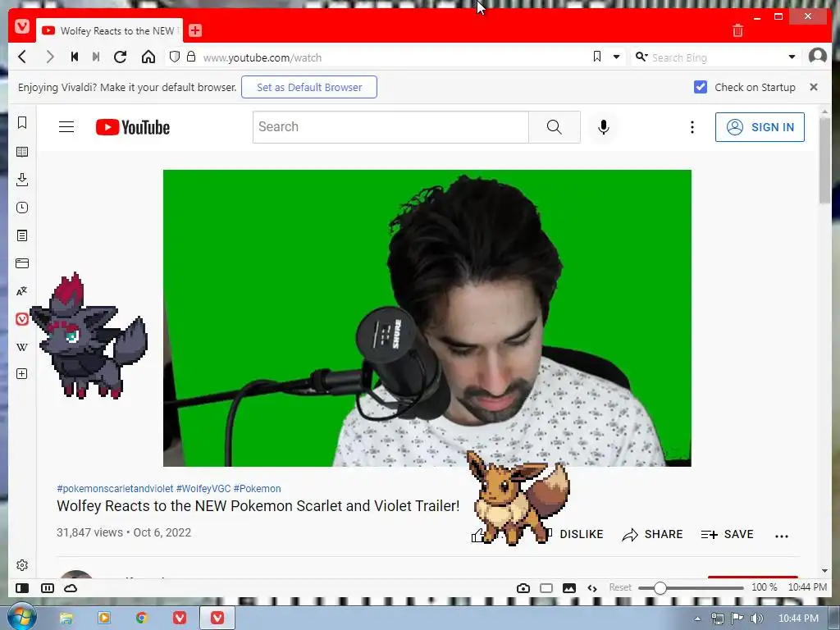Reload the current page
This screenshot has height=630, width=840.
click(121, 57)
